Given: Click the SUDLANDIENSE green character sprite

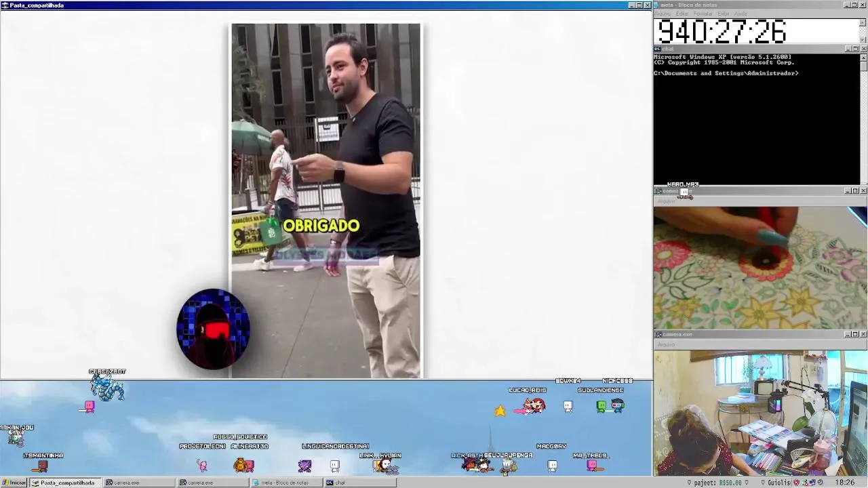Looking at the screenshot, I should coord(601,406).
